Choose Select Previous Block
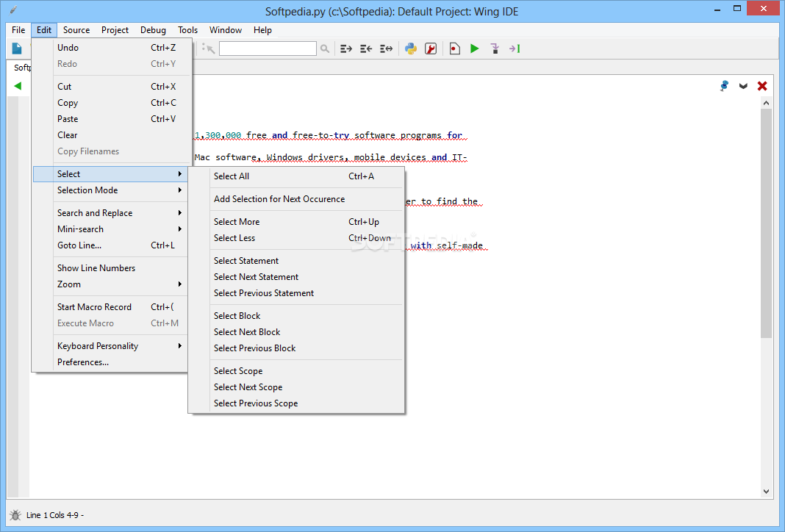 [x=296, y=348]
